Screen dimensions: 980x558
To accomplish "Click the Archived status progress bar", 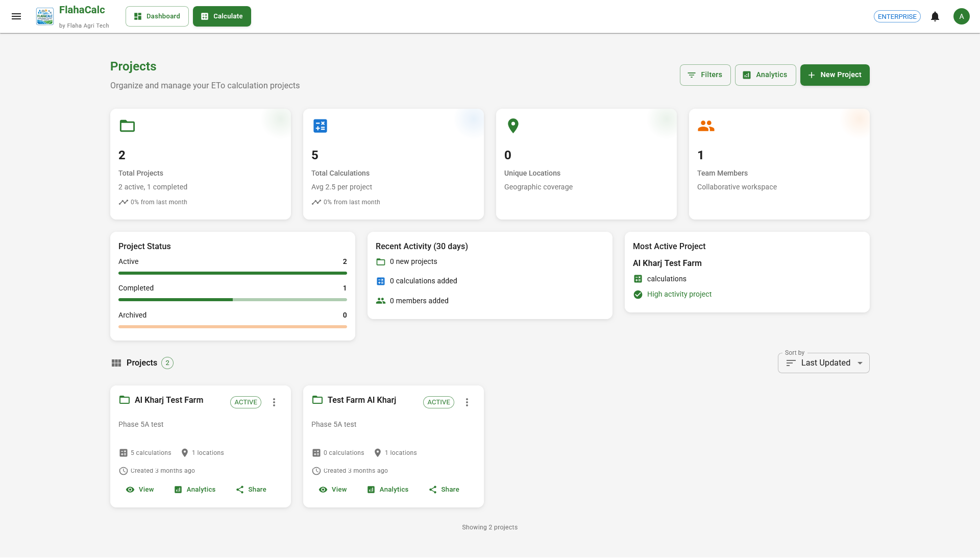I will click(x=233, y=327).
